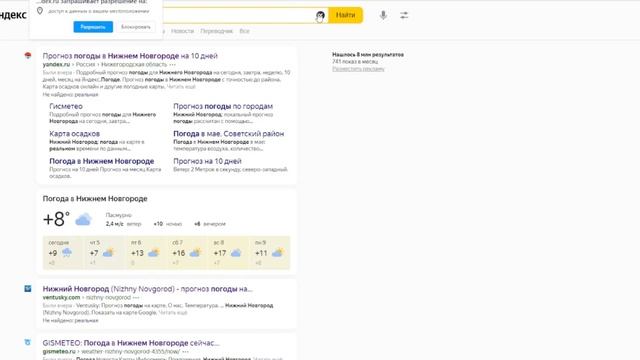The image size is (640, 360).
Task: Open the 'Нижний Новгород (Nizhny Novgorod)' Ventusky result
Action: coord(147,289)
